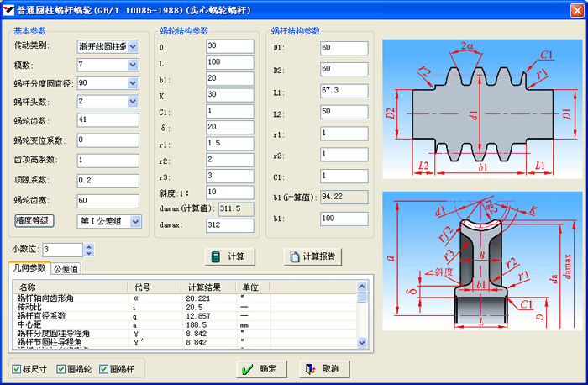
Task: Click the report icon on 计算报告
Action: click(293, 256)
